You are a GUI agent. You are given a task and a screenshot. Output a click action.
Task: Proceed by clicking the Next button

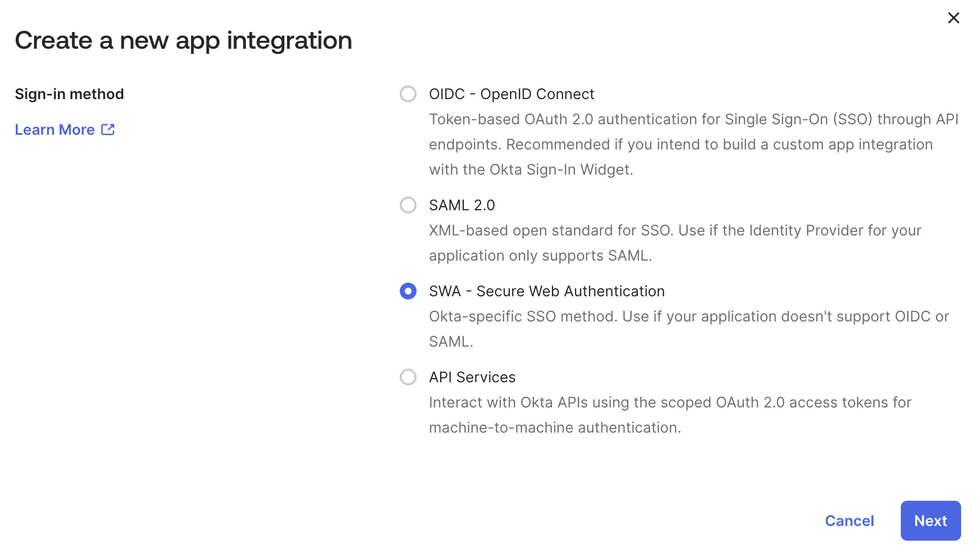click(930, 521)
